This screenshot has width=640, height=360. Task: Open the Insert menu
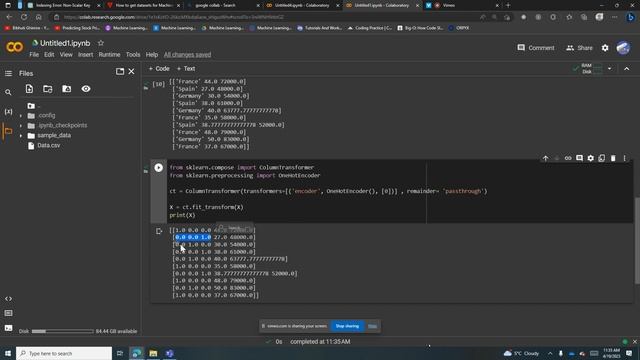tap(85, 55)
